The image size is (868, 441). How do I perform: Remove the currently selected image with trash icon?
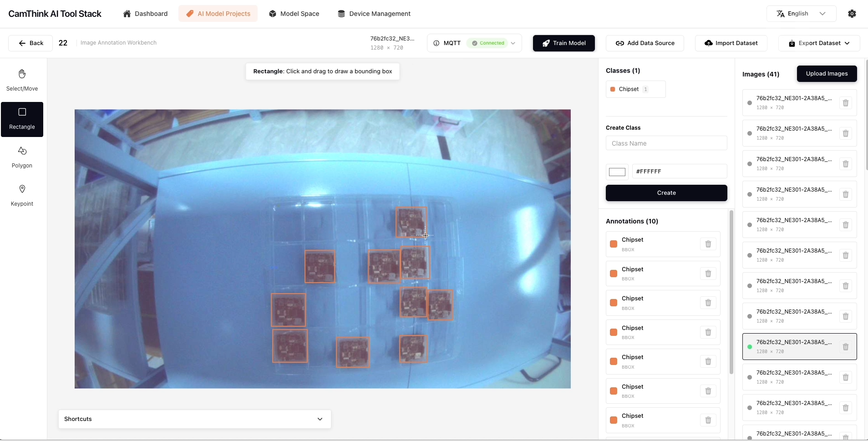click(x=845, y=347)
